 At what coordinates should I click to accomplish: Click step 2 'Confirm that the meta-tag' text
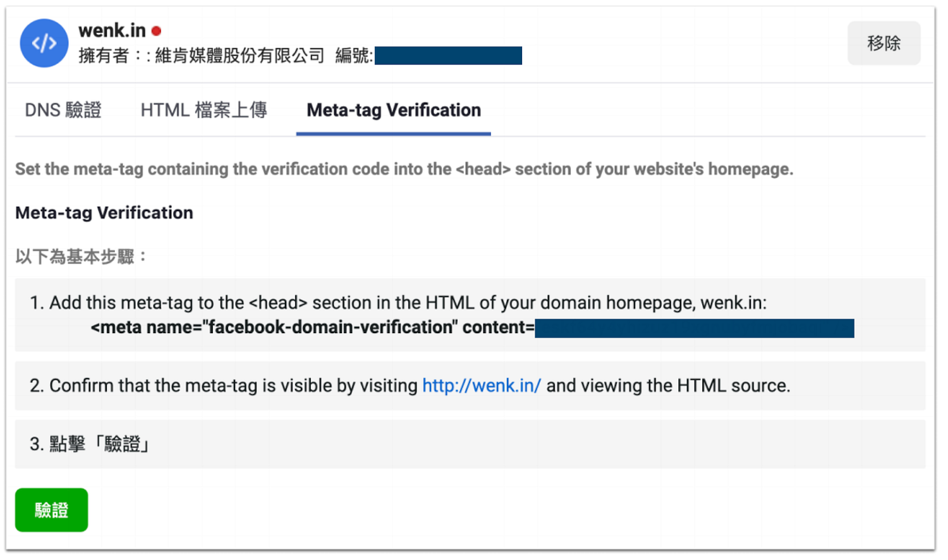[410, 386]
